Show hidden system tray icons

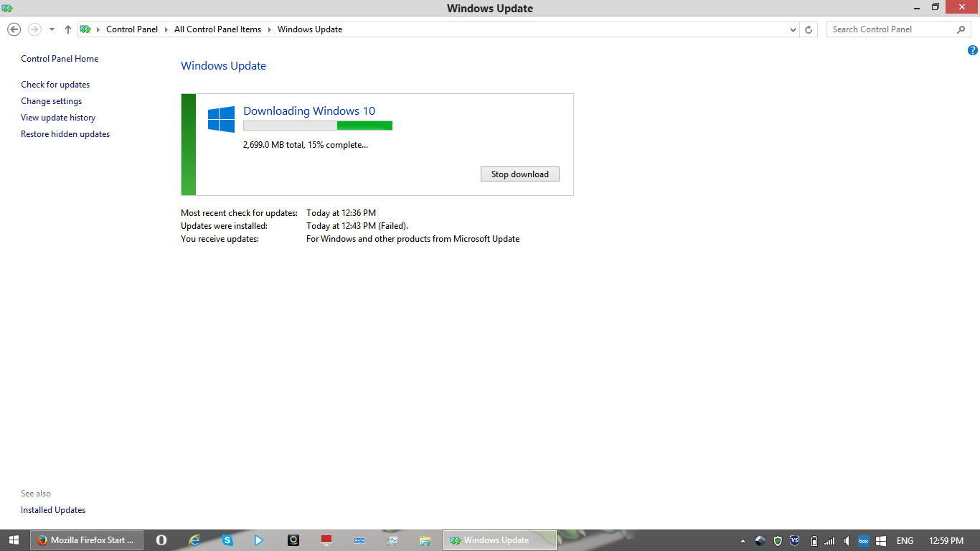(x=743, y=541)
